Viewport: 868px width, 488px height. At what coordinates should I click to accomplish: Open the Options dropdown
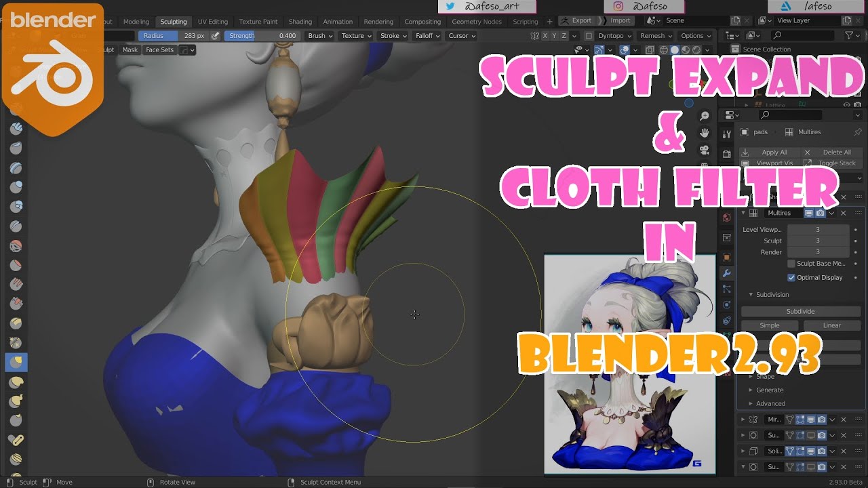pos(696,36)
